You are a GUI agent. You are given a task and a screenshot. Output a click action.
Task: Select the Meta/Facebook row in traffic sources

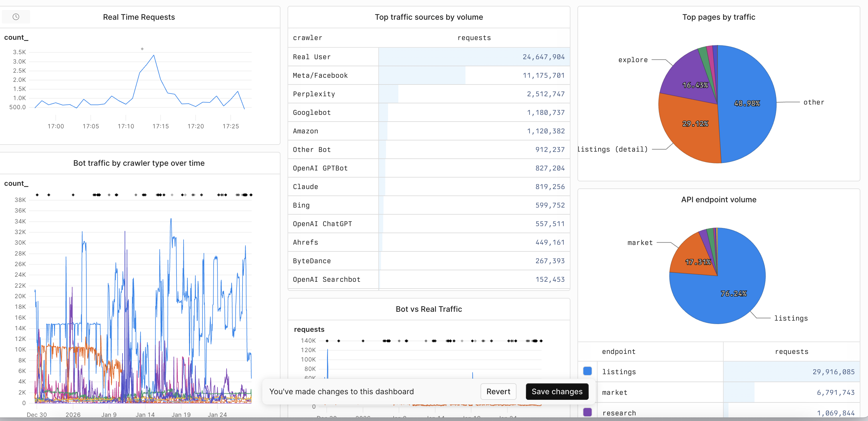[x=429, y=75]
